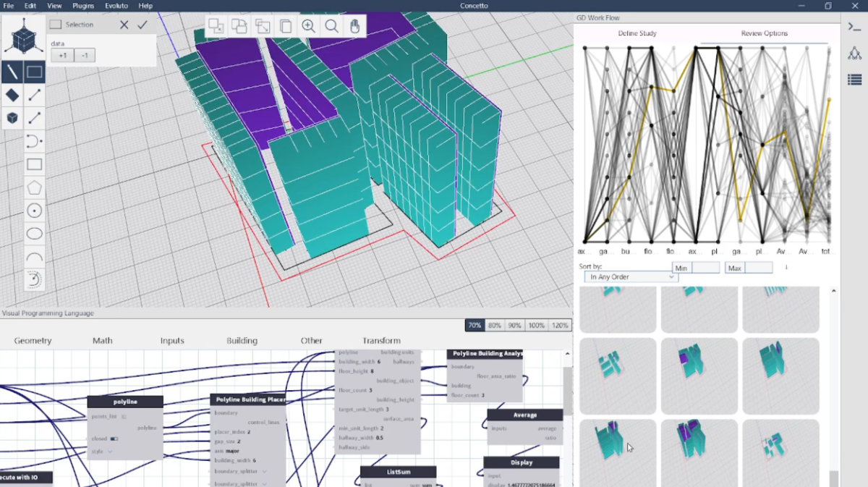The width and height of the screenshot is (868, 487).
Task: Expand the first boundary_splitter dropdown
Action: (264, 472)
